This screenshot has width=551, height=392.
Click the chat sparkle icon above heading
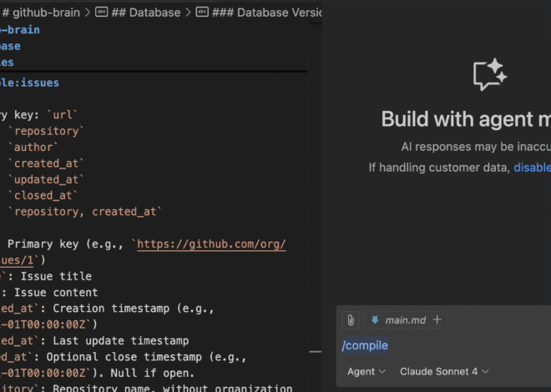pos(490,75)
